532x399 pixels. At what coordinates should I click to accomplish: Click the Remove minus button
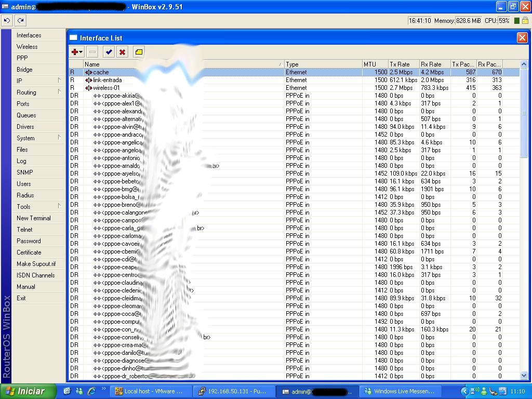(92, 52)
